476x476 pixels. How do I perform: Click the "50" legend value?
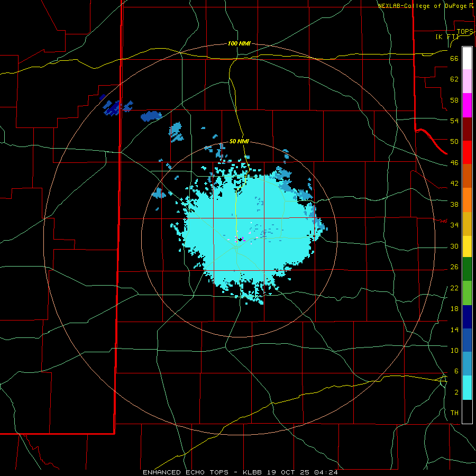click(454, 141)
